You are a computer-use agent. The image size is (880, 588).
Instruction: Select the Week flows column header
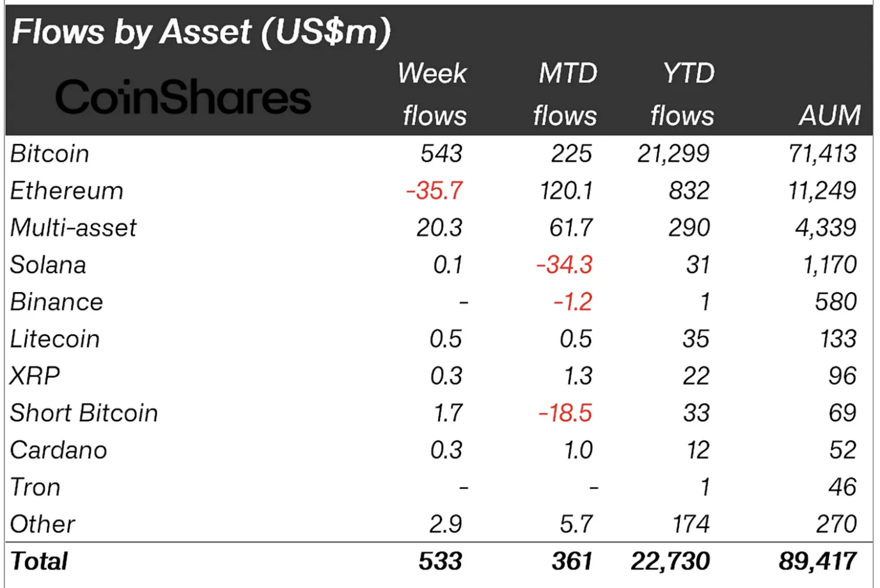coord(433,95)
